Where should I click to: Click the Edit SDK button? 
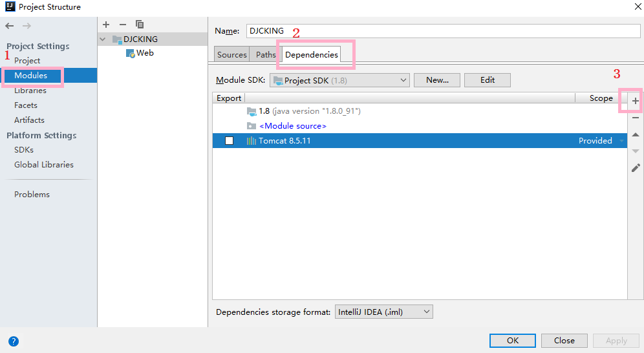pyautogui.click(x=488, y=80)
